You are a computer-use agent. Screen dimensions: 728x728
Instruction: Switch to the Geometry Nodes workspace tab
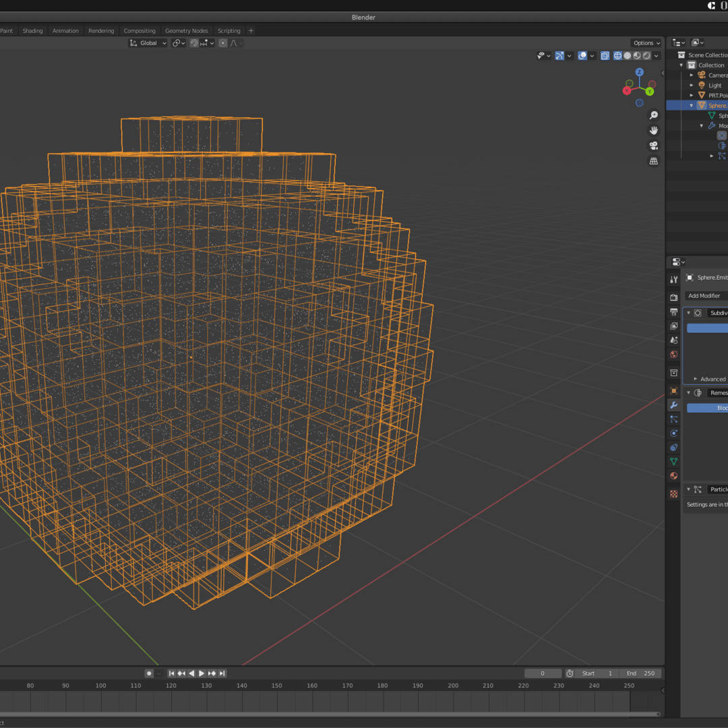click(x=186, y=31)
